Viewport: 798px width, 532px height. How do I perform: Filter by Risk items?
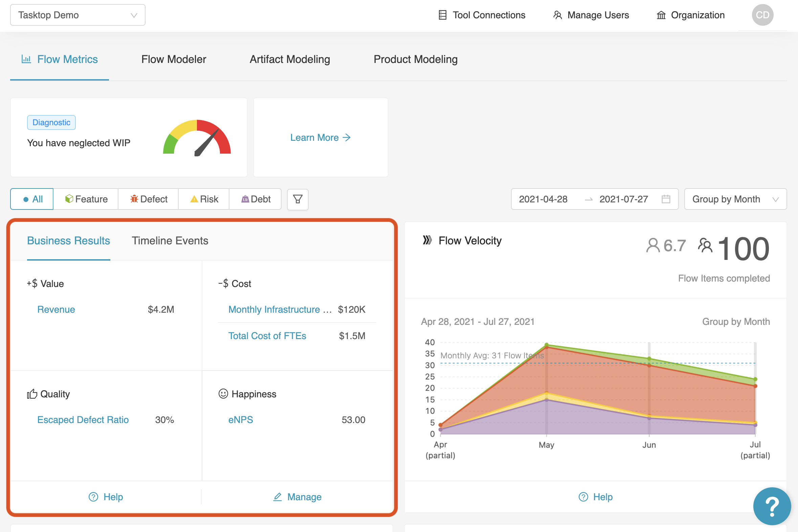point(204,199)
